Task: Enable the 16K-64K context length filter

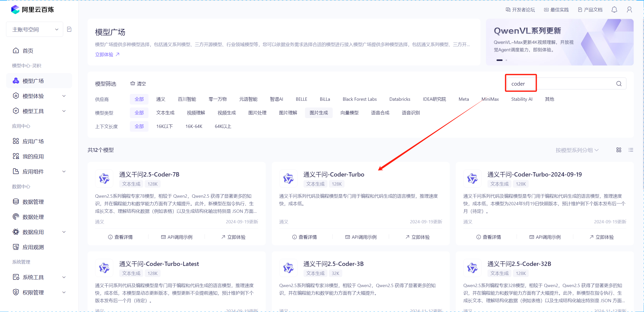Action: pyautogui.click(x=194, y=126)
